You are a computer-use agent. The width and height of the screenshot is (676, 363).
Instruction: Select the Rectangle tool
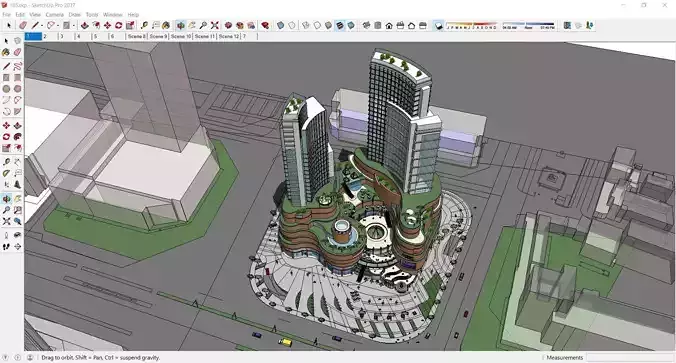coord(6,78)
